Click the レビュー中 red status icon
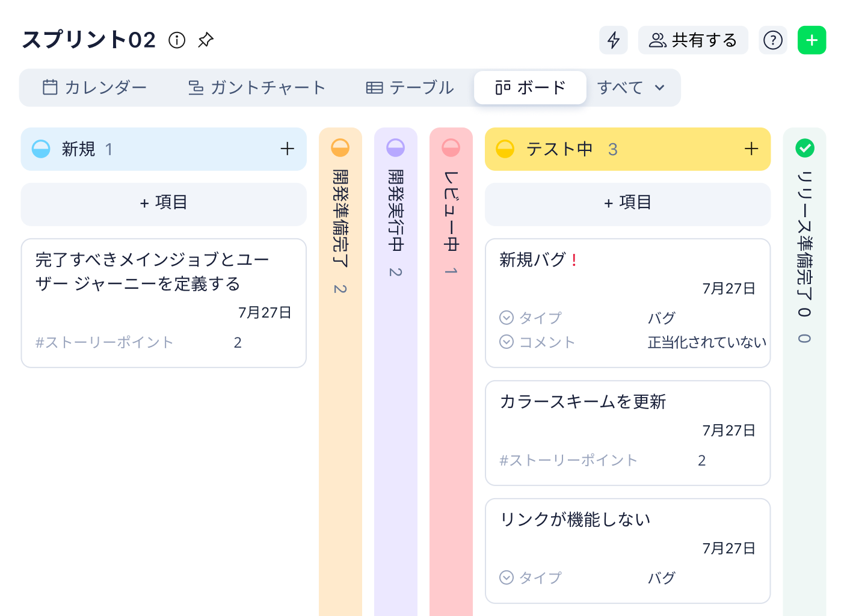The height and width of the screenshot is (616, 847). pyautogui.click(x=451, y=147)
